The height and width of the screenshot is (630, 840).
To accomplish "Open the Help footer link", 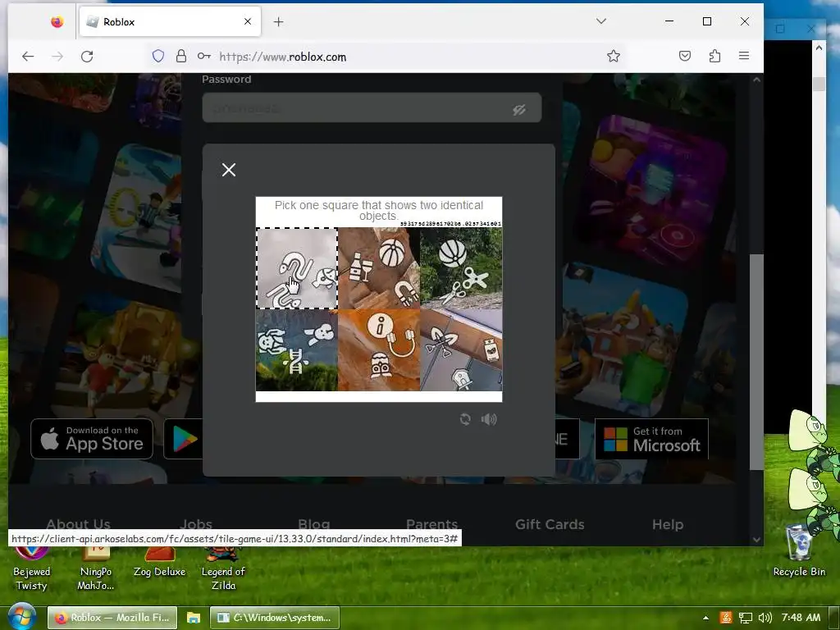I will click(x=668, y=524).
